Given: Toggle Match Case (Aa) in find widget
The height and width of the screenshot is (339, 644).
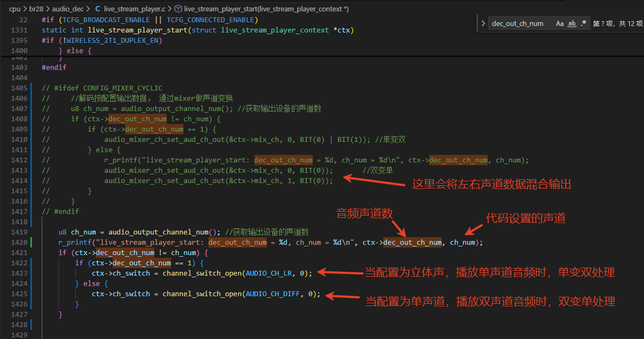Looking at the screenshot, I should [x=560, y=23].
